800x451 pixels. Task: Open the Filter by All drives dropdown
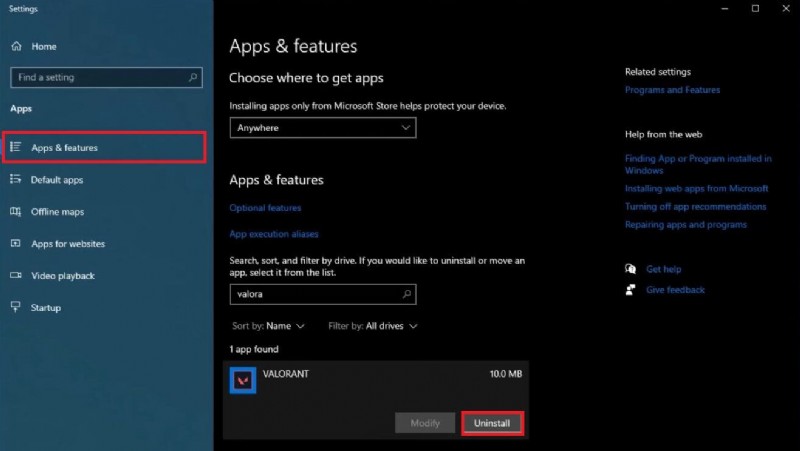tap(373, 326)
